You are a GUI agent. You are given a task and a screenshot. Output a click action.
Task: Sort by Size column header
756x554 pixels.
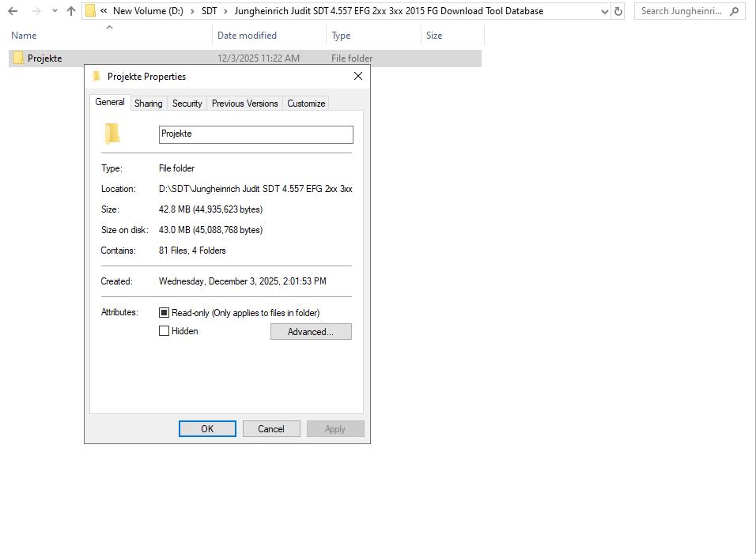coord(434,35)
